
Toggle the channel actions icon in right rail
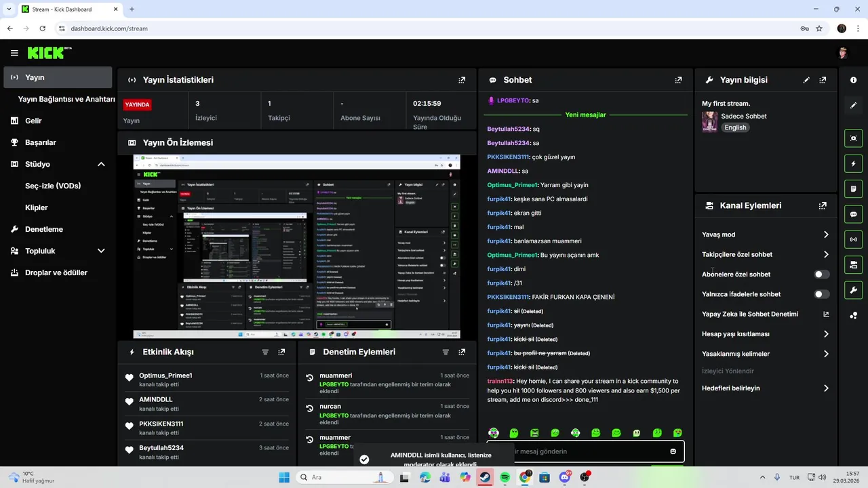tap(854, 264)
